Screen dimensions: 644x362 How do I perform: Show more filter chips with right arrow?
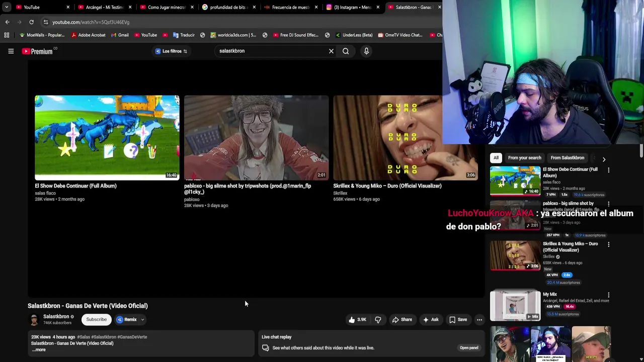pos(604,159)
